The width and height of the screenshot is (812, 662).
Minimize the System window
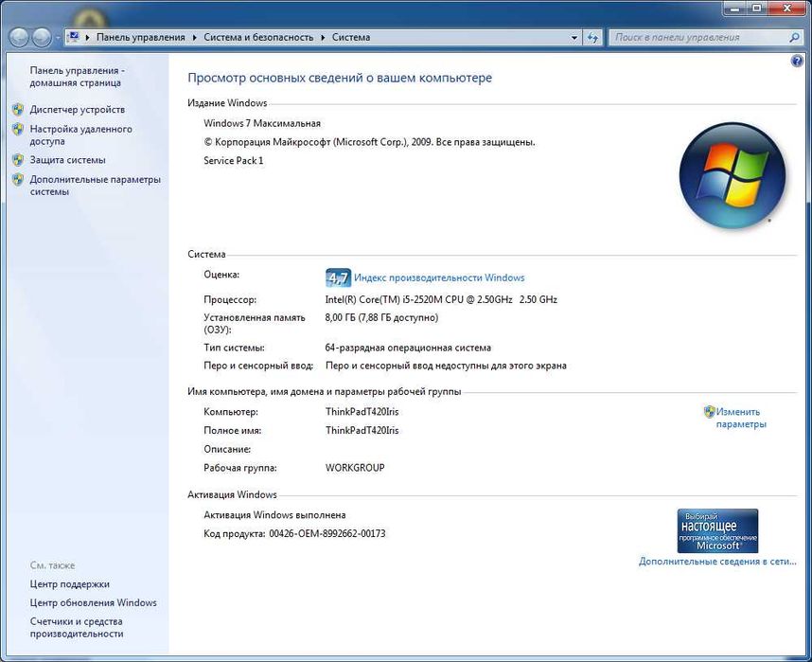734,9
